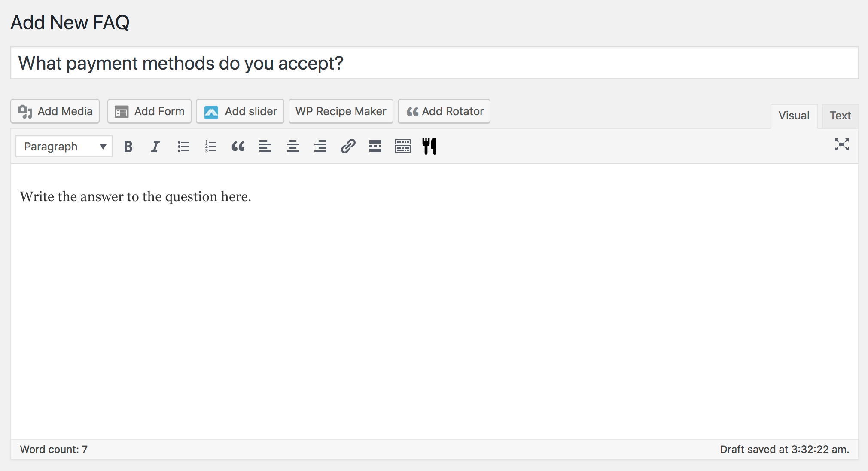Center align the text
This screenshot has width=868, height=471.
pyautogui.click(x=293, y=147)
